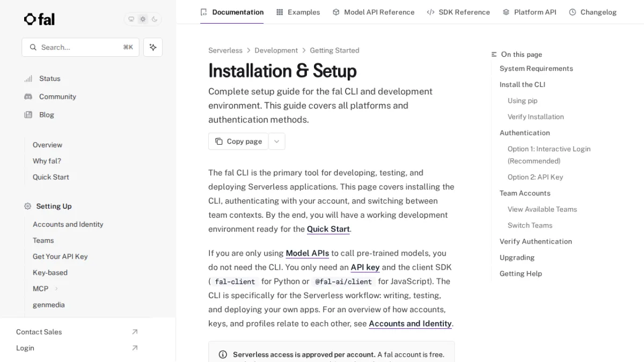Open the AI assistant sparkle button
Viewport: 644px width, 362px height.
coord(153,47)
